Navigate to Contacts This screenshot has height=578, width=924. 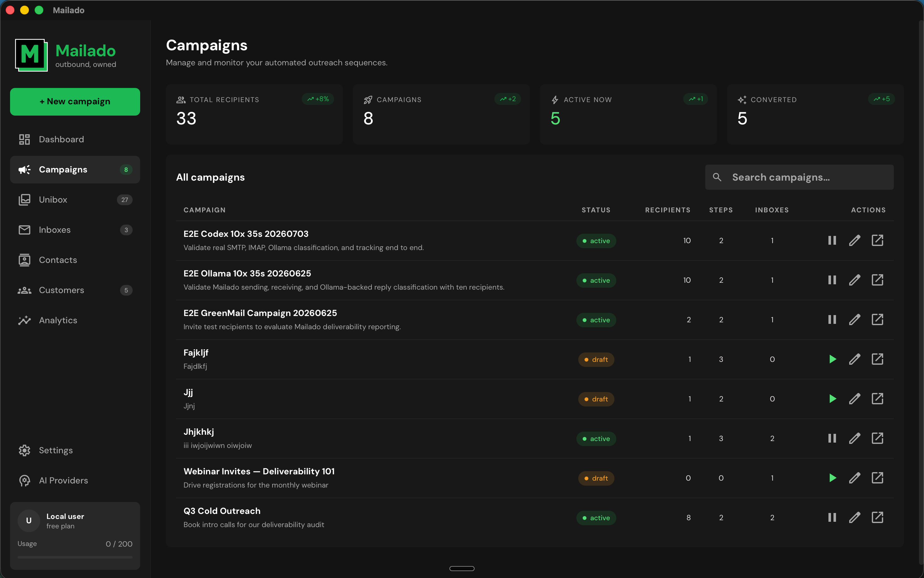click(x=75, y=260)
